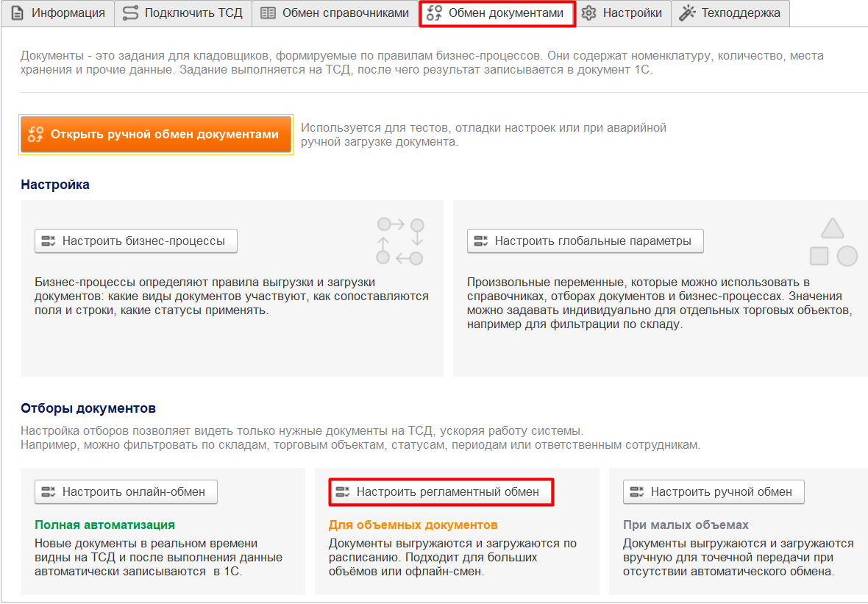Click Настроить онлайн-обмен button
This screenshot has height=604, width=868.
pyautogui.click(x=126, y=491)
